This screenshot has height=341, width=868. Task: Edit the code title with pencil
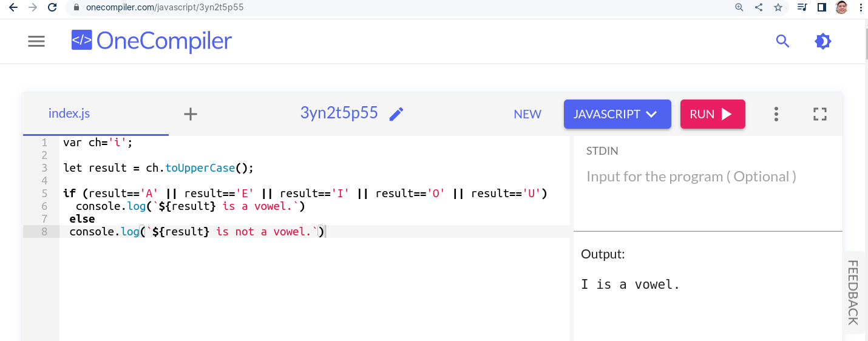[x=396, y=114]
